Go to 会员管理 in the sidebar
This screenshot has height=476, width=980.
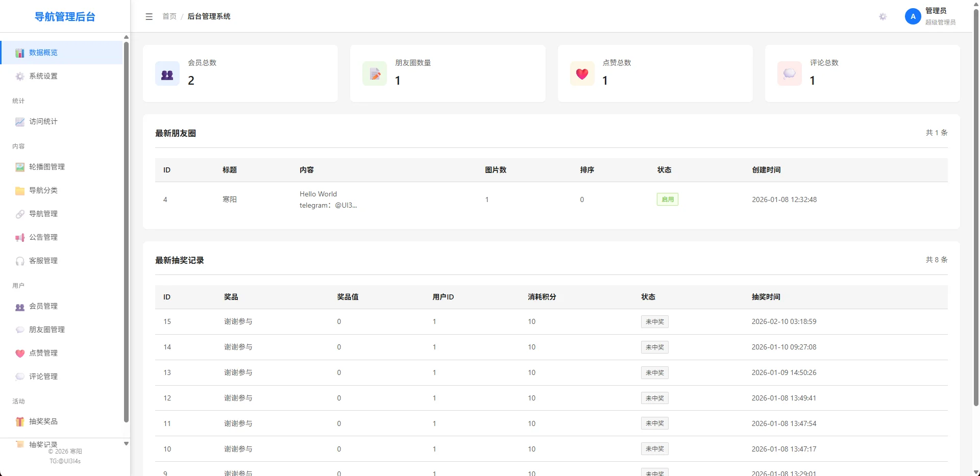(x=43, y=306)
